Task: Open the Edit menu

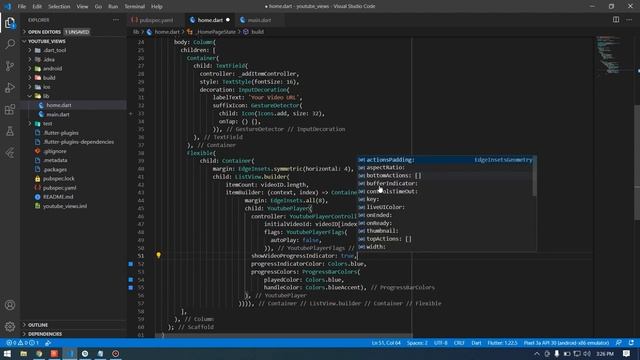Action: [x=37, y=7]
